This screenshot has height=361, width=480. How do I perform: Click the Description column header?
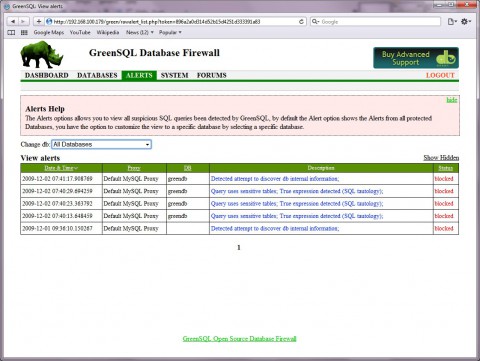[321, 168]
